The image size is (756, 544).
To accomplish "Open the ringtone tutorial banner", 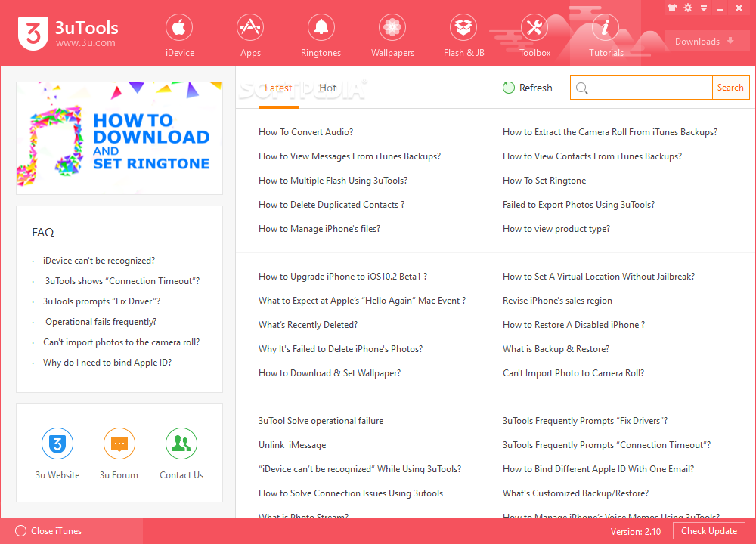I will (119, 138).
